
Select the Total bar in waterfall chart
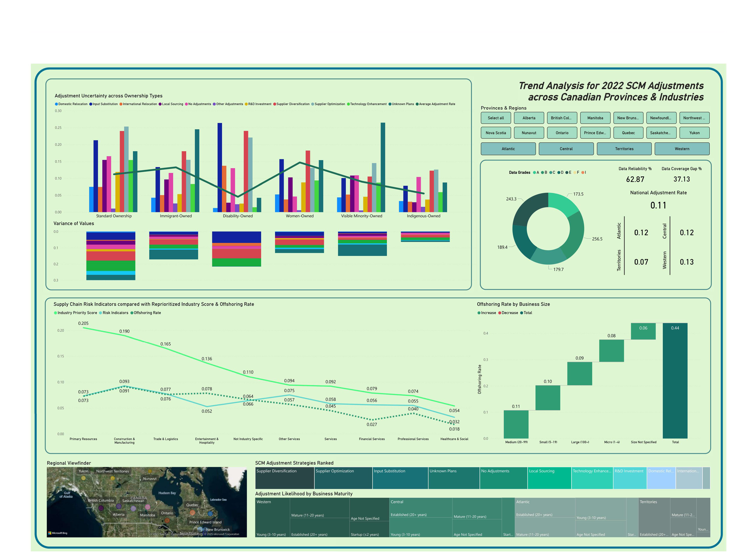point(675,381)
